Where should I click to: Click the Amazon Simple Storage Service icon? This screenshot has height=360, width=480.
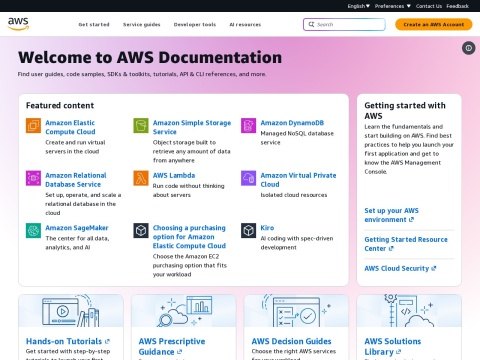coord(141,126)
